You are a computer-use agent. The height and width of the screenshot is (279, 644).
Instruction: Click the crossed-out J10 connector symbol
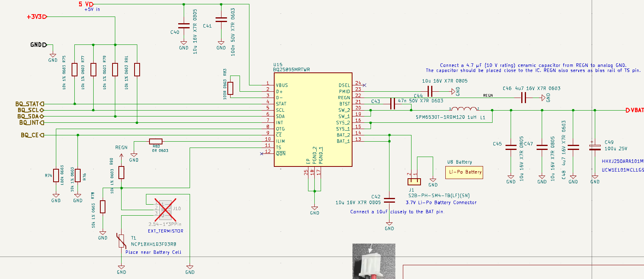pyautogui.click(x=165, y=209)
